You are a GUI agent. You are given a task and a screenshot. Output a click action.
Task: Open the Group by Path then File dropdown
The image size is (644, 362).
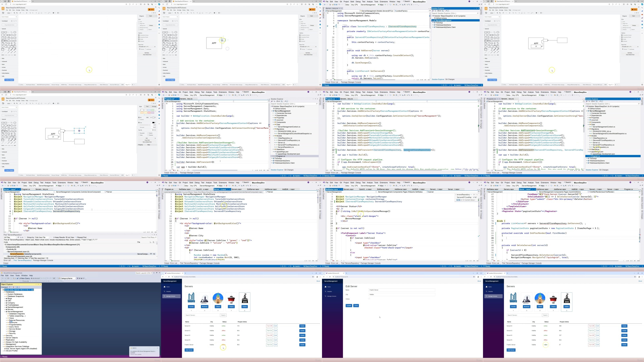pos(42,237)
